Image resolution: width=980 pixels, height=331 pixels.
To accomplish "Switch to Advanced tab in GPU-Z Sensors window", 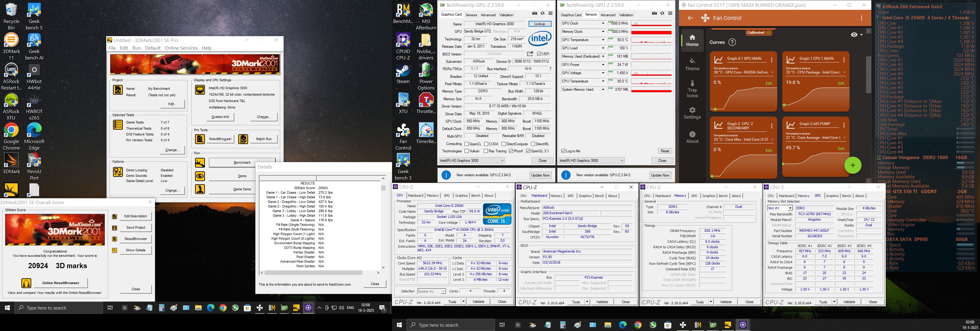I will click(x=608, y=15).
